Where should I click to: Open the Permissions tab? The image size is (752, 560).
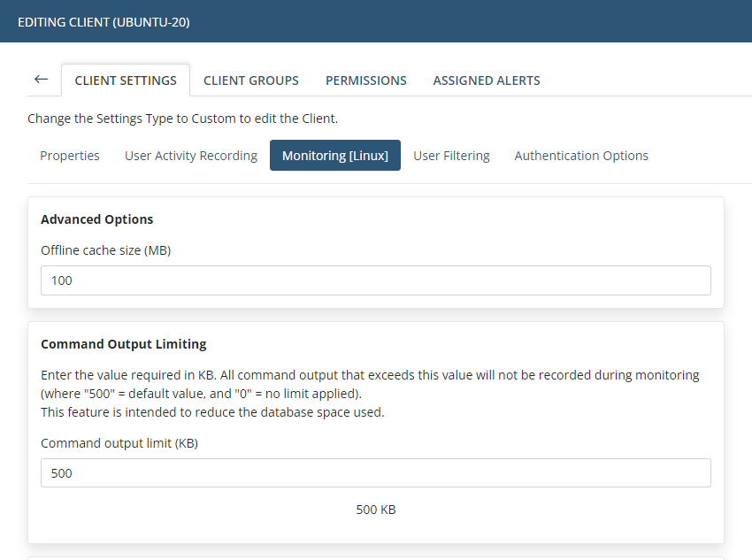pyautogui.click(x=366, y=81)
